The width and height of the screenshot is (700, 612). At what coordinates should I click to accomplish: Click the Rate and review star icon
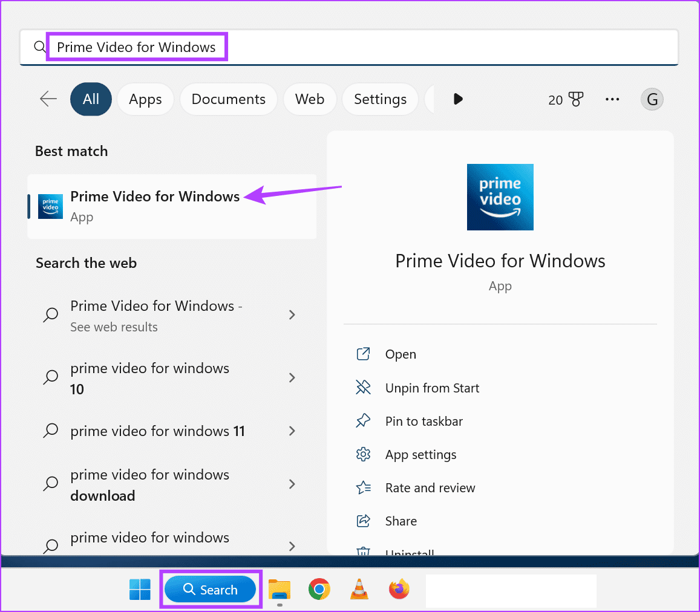pyautogui.click(x=364, y=487)
